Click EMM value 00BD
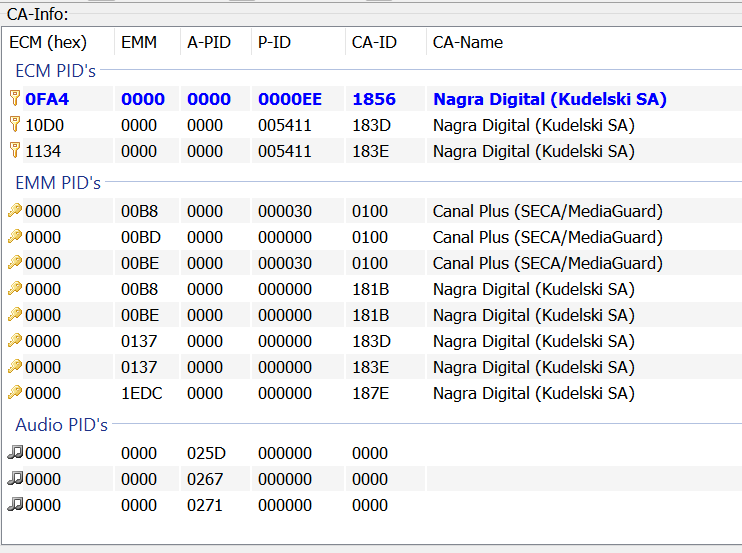Image resolution: width=742 pixels, height=553 pixels. 141,237
